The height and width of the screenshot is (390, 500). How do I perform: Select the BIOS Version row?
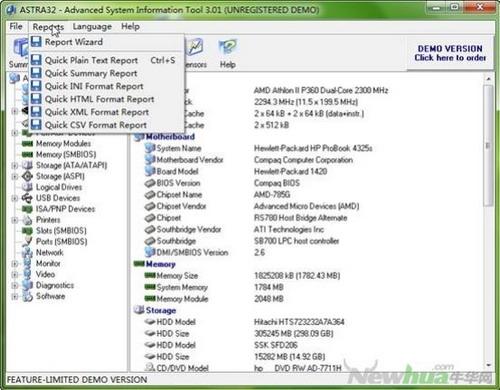click(x=223, y=183)
